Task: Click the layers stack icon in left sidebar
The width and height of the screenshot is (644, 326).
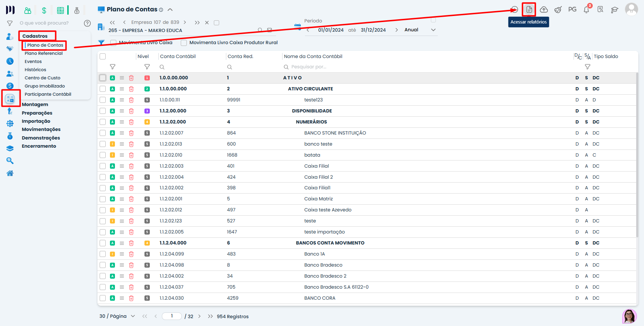Action: click(10, 148)
